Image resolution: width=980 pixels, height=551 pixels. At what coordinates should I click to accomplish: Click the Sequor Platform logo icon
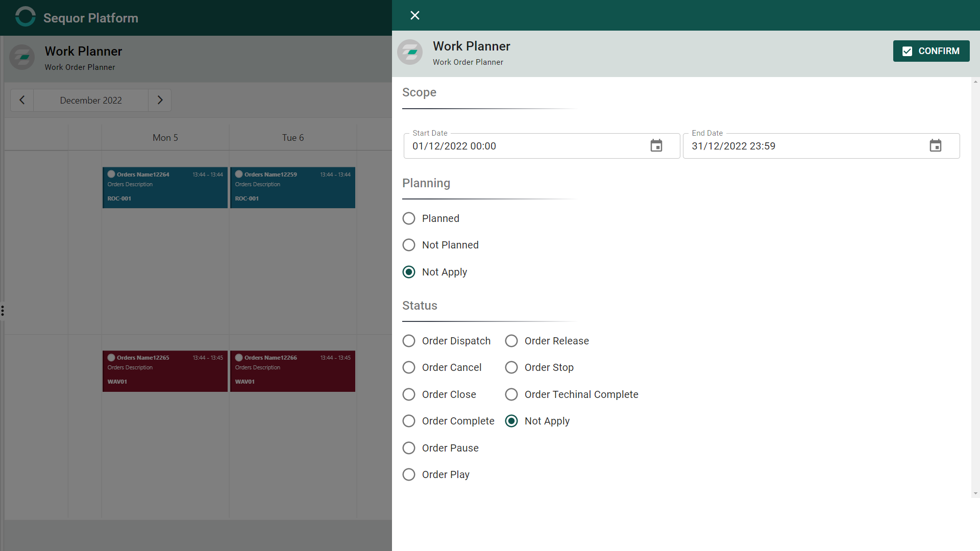point(25,16)
